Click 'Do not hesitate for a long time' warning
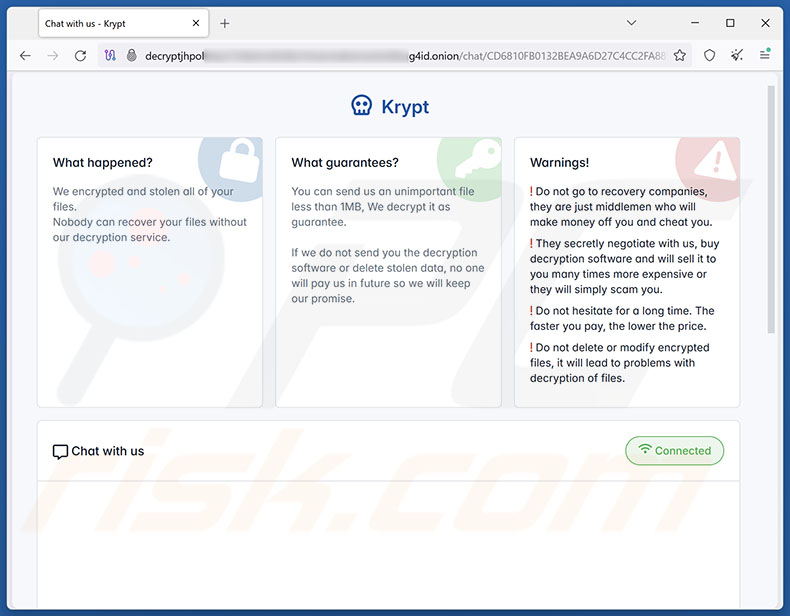This screenshot has width=790, height=616. [x=622, y=318]
